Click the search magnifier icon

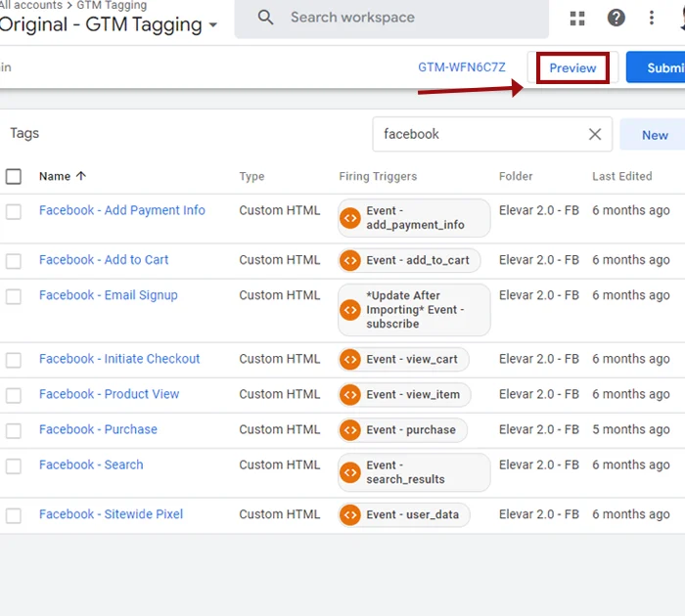click(265, 18)
